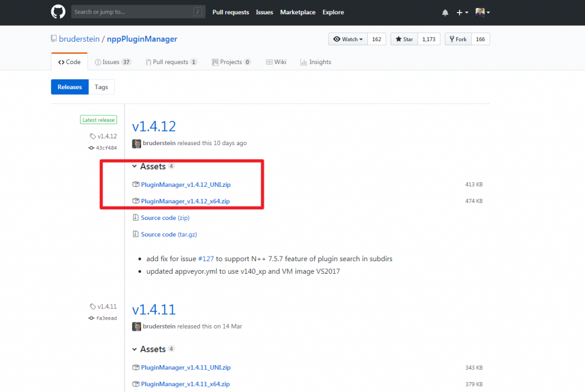Open the Projects tab

tap(231, 62)
